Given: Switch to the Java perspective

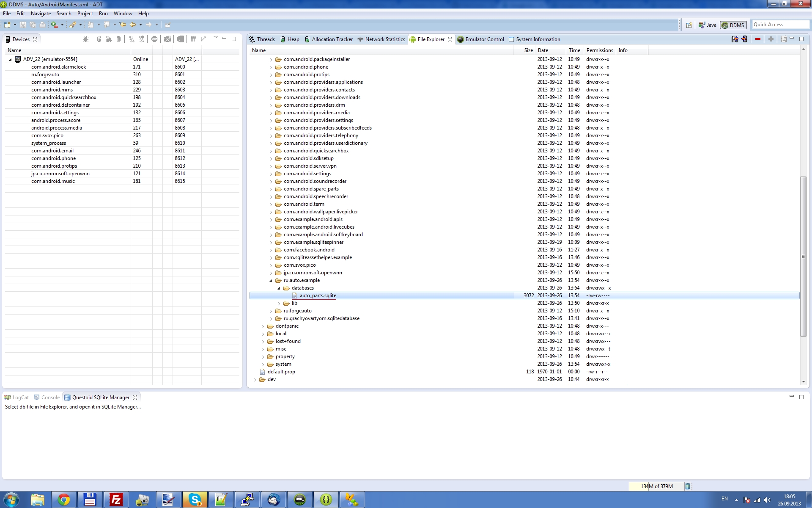Looking at the screenshot, I should click(x=708, y=25).
